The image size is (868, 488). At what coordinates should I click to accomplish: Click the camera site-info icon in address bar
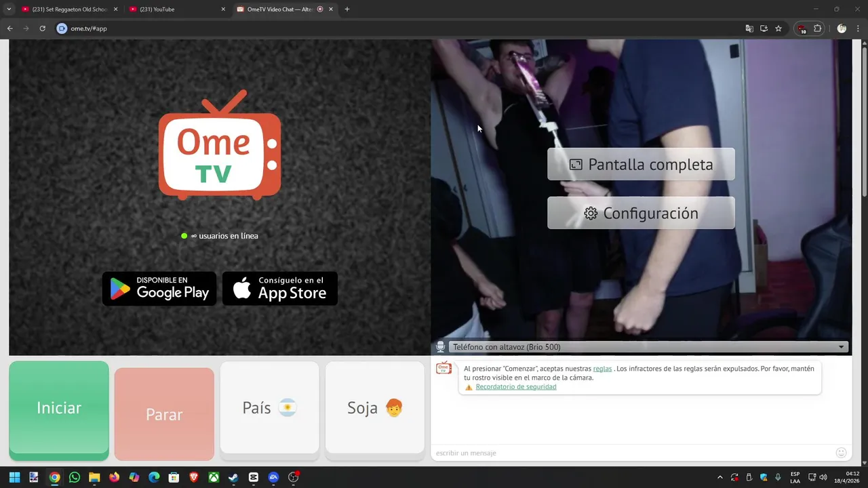62,28
